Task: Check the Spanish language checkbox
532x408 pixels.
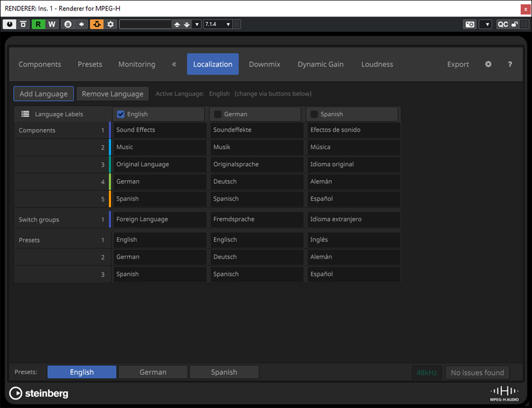Action: (x=314, y=114)
